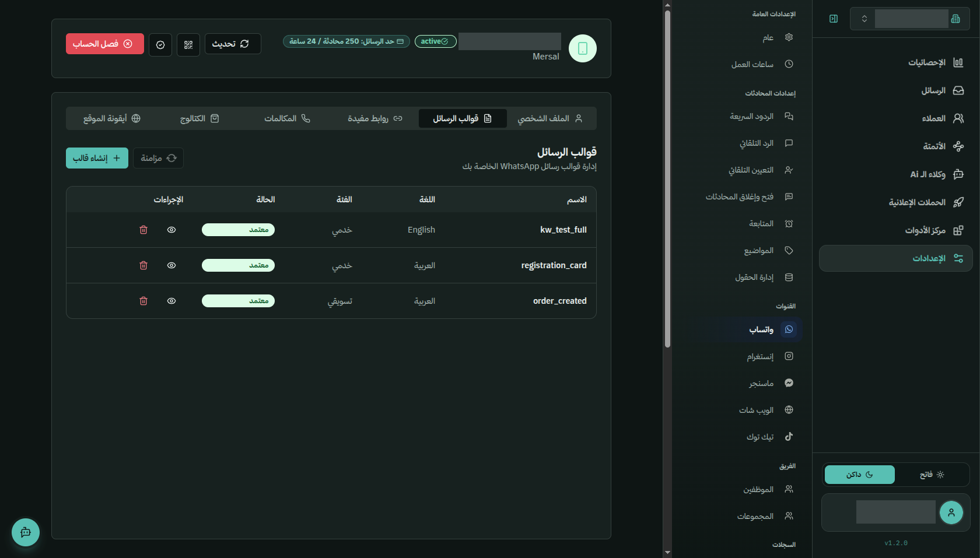Click the circle checkmark icon button
Image resolution: width=980 pixels, height=558 pixels.
(160, 44)
